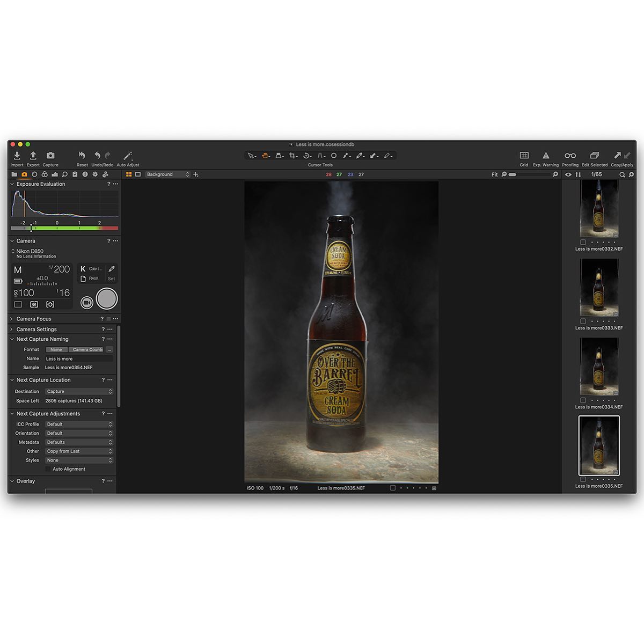644x644 pixels.
Task: Switch to multi-view grid viewer mode
Action: pos(129,174)
